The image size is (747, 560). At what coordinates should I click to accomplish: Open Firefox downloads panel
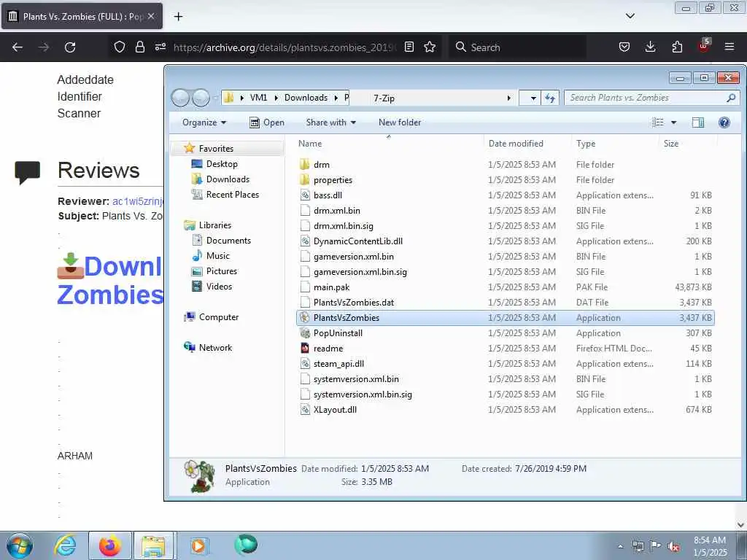pos(650,47)
